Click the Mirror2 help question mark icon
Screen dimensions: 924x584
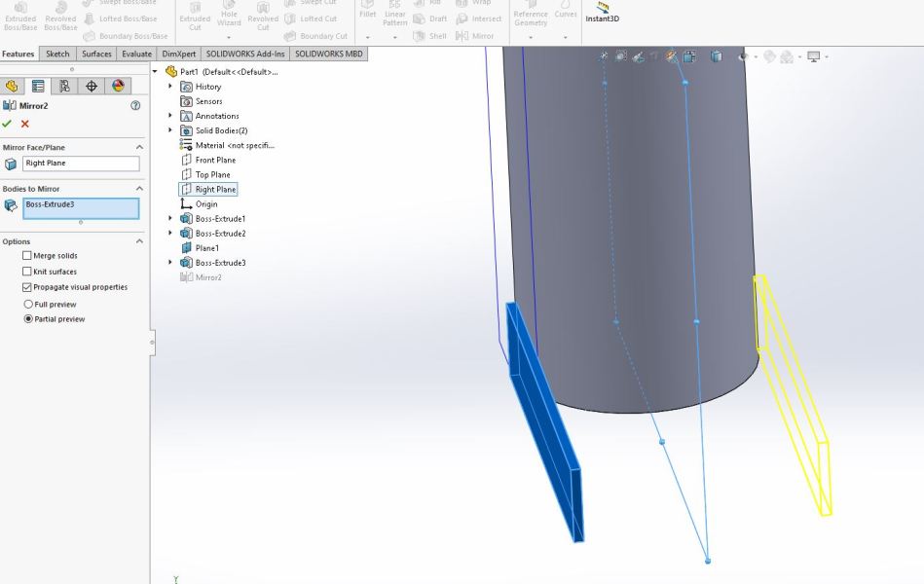click(x=135, y=105)
